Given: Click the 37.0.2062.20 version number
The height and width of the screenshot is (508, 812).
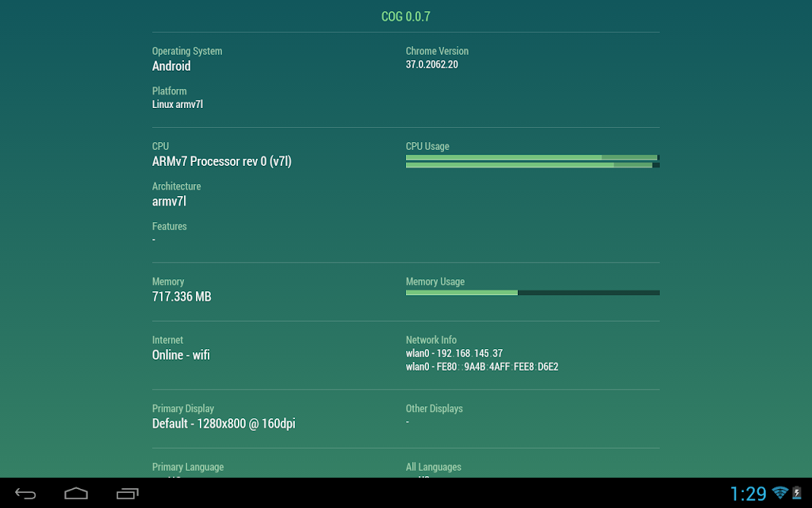Looking at the screenshot, I should (432, 64).
